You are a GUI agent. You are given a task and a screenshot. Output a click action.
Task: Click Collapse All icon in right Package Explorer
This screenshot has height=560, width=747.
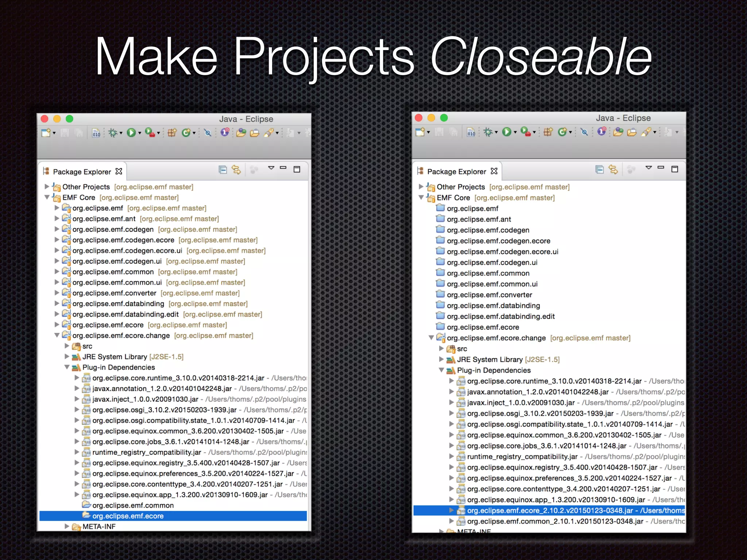[600, 170]
